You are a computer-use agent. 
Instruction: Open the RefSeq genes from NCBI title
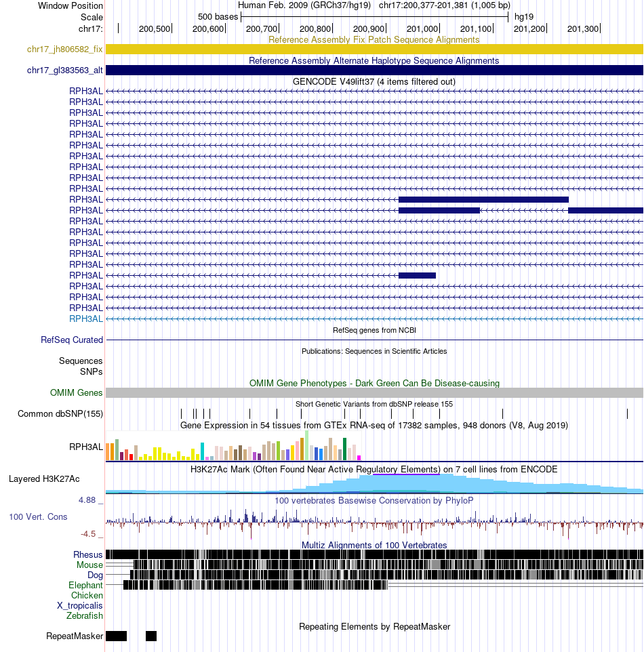point(374,330)
